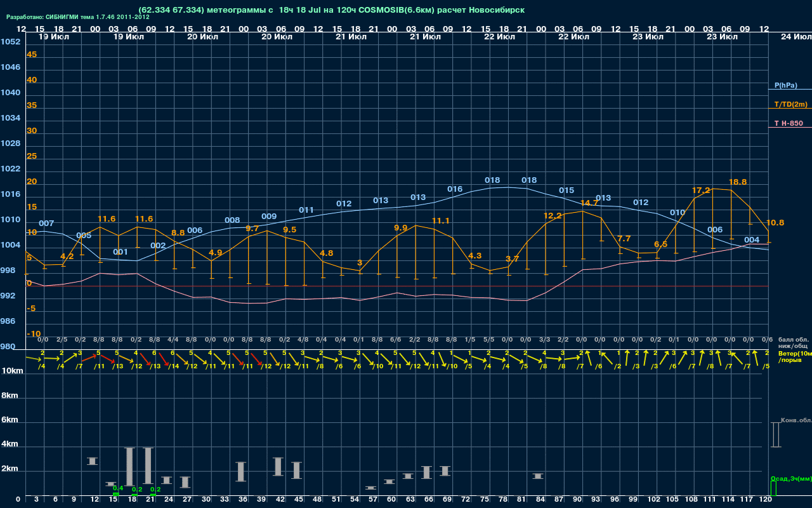Click the 007 pressure curve label

(x=46, y=224)
